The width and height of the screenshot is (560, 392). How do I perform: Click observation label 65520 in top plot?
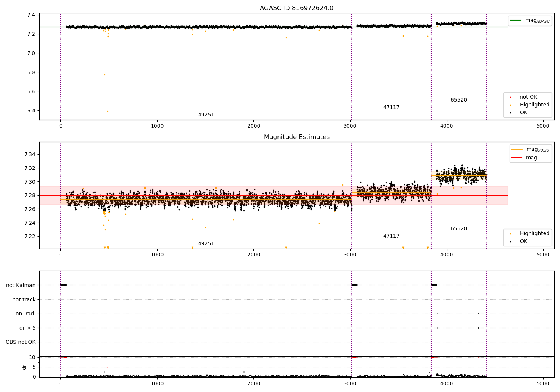point(459,100)
